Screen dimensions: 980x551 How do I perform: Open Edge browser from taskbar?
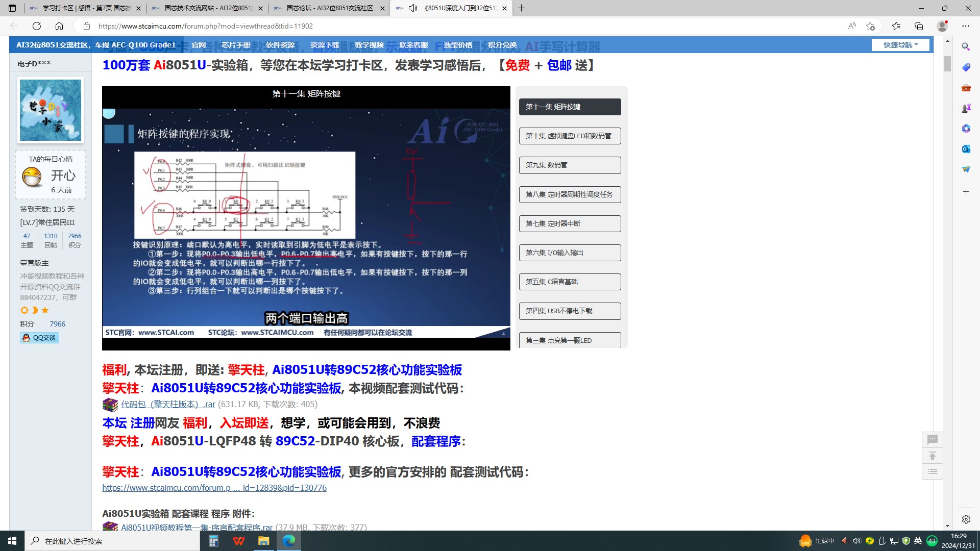288,541
